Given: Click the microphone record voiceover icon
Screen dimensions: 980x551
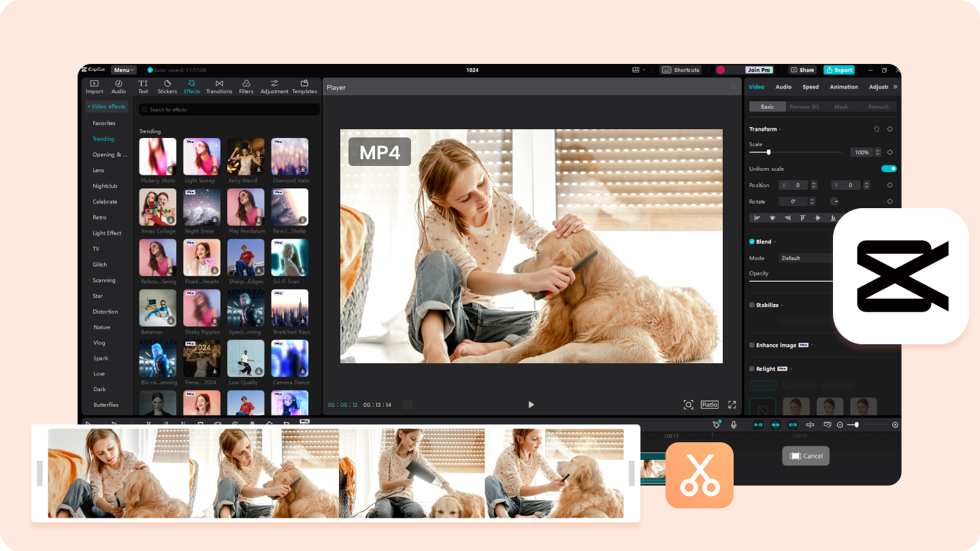Looking at the screenshot, I should 734,424.
